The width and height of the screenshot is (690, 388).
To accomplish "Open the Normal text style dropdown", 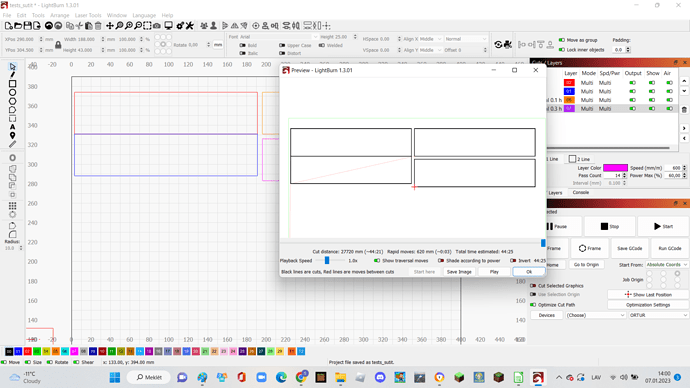I will (466, 39).
